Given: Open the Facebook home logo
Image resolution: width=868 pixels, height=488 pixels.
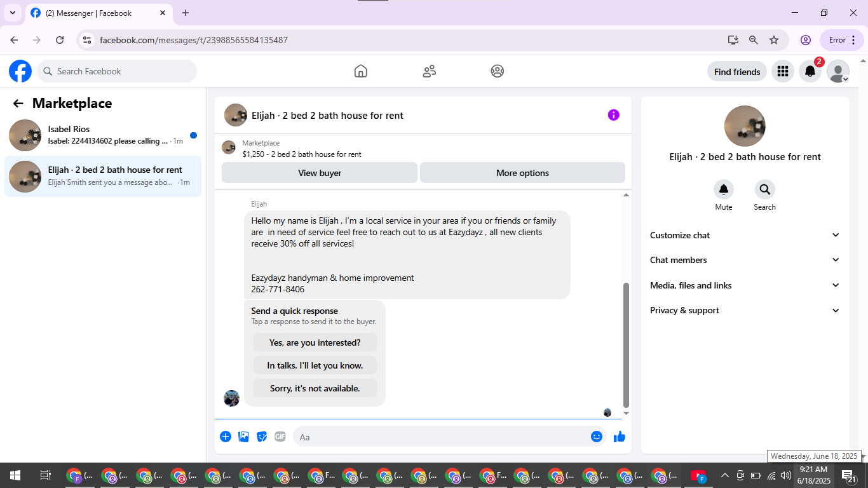Looking at the screenshot, I should [x=20, y=71].
